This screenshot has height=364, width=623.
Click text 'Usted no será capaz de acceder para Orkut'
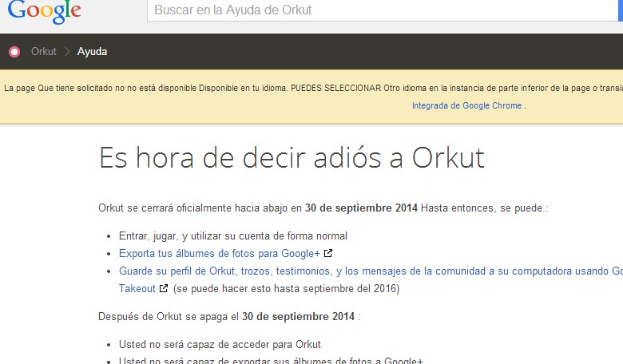pyautogui.click(x=220, y=345)
